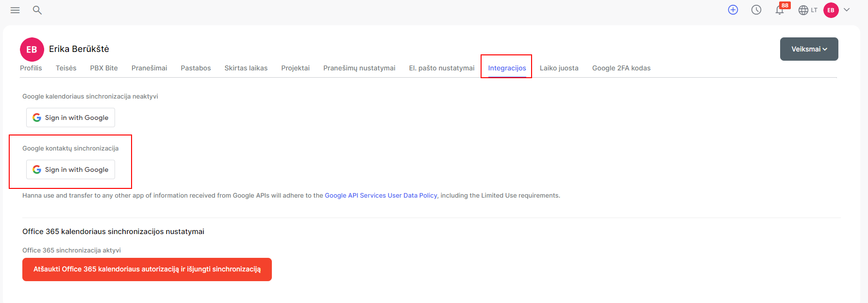Go to the Pastabos tab
The height and width of the screenshot is (303, 868).
(196, 68)
